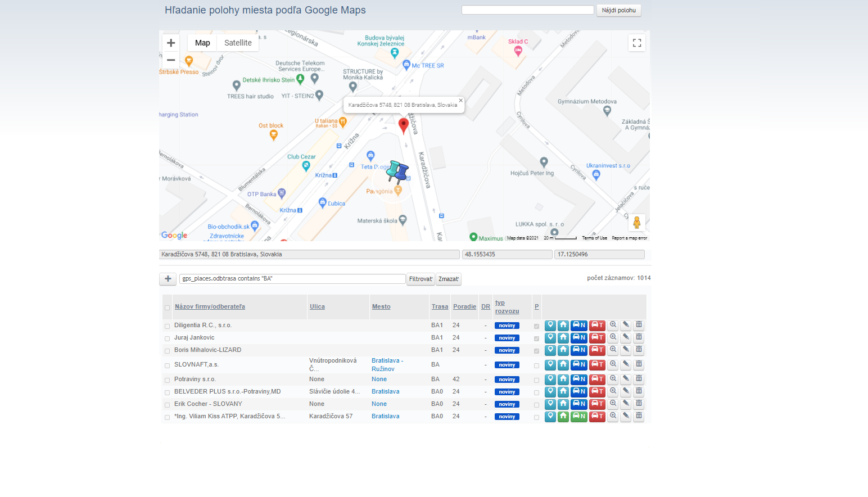This screenshot has height=497, width=868.
Task: Select the Juraj Jankovic row checkbox
Action: tap(167, 338)
